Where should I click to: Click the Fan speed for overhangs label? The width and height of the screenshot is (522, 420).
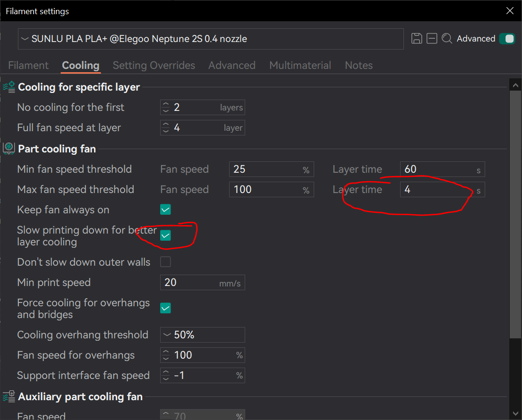pos(76,355)
